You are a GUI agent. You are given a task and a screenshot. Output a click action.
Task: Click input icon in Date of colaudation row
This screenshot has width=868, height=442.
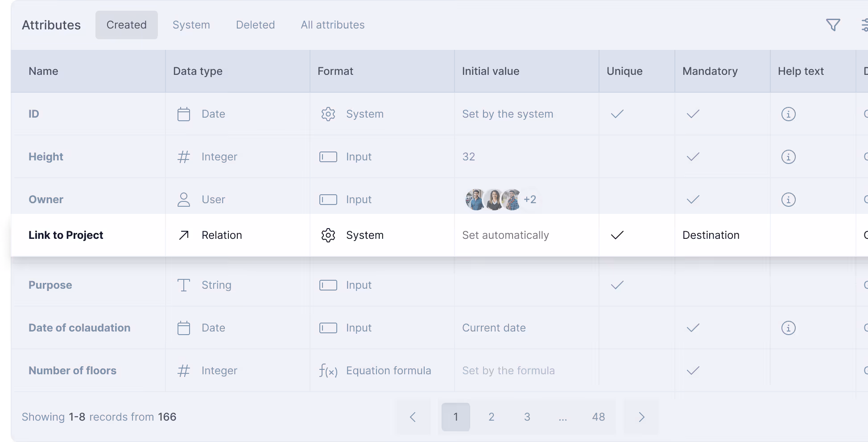[x=328, y=328]
